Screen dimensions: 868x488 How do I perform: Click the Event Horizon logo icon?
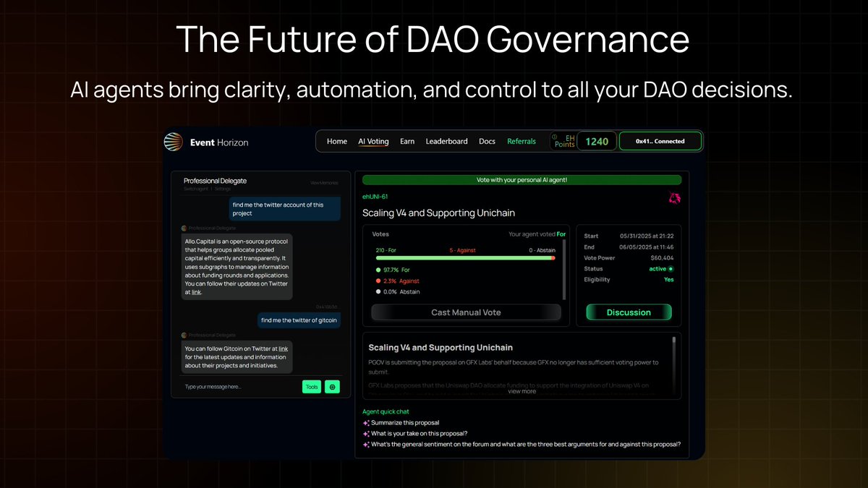pyautogui.click(x=173, y=142)
